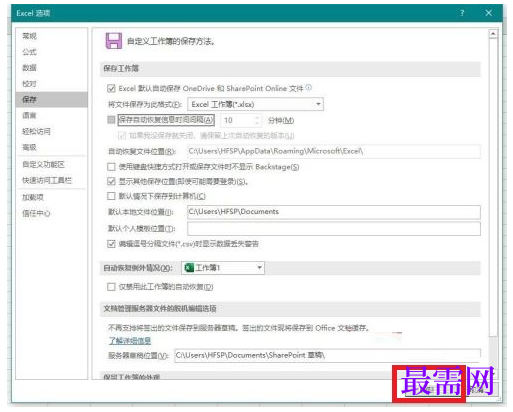513x412 pixels.
Task: Click the Excel icon in the 工作簿1 dropdown
Action: 189,268
